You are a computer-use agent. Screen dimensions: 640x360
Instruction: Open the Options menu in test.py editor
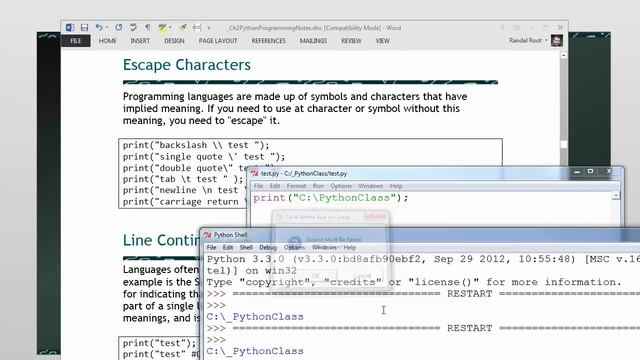point(341,186)
